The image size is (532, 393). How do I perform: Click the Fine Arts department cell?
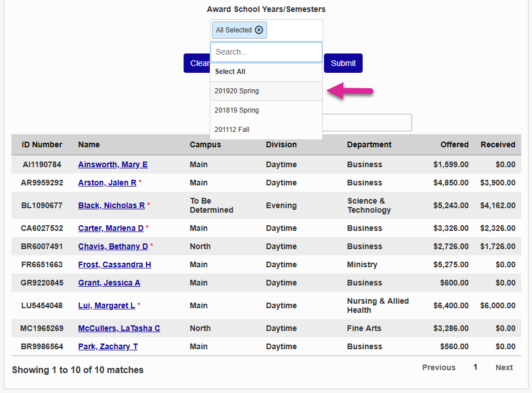364,328
